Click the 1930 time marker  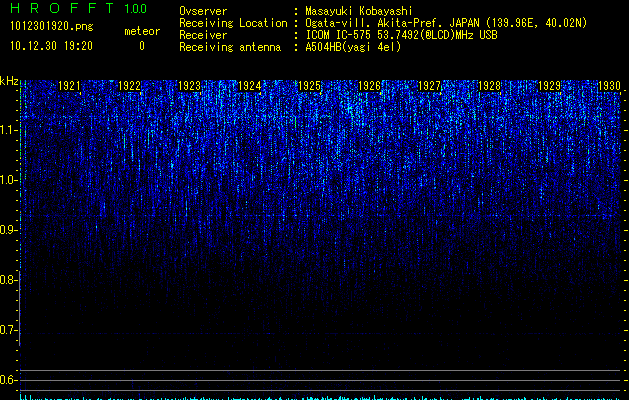609,86
